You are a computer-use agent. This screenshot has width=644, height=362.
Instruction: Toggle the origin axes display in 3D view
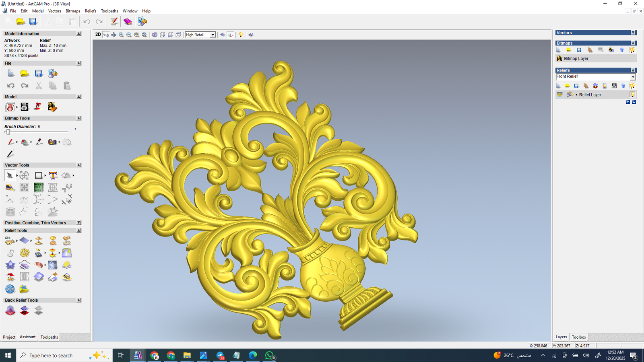click(231, 35)
